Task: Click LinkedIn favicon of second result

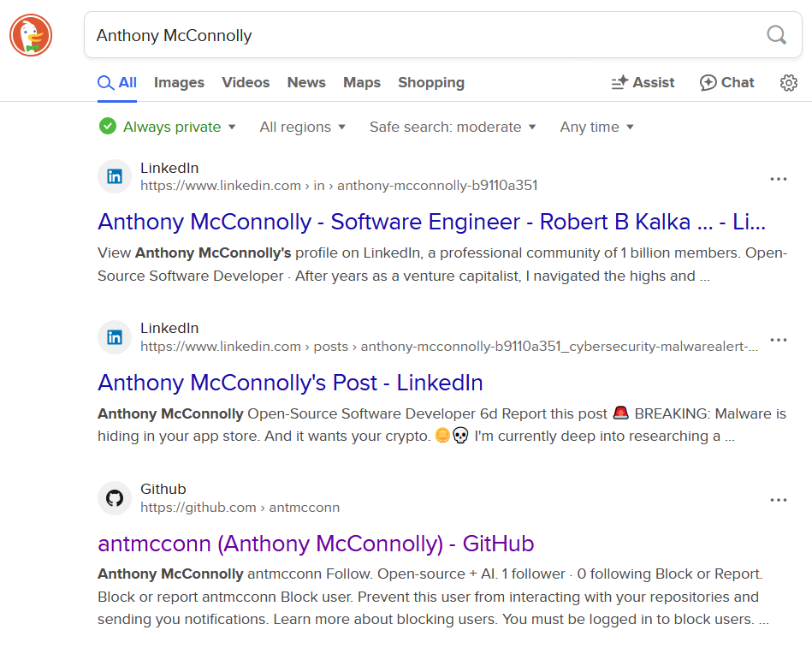Action: (x=115, y=337)
